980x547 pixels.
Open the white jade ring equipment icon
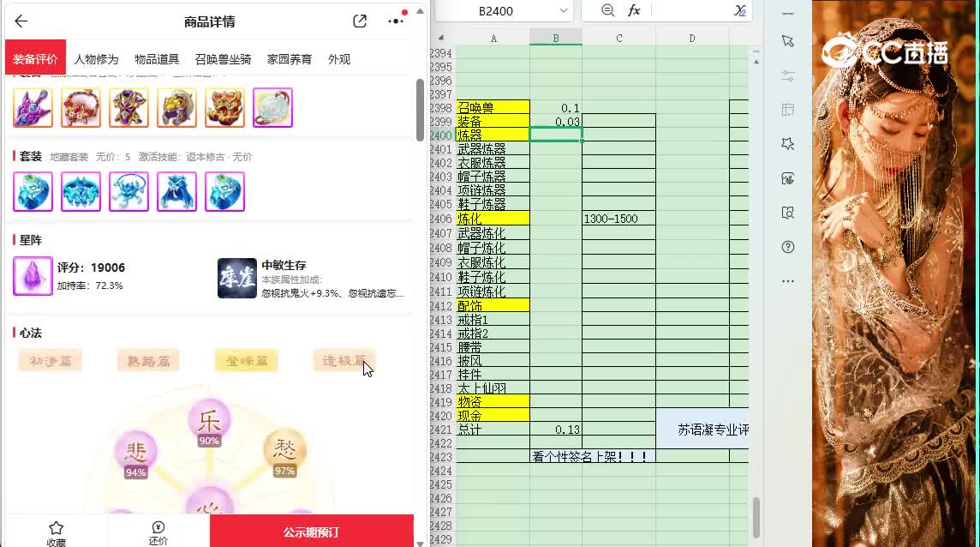tap(272, 108)
